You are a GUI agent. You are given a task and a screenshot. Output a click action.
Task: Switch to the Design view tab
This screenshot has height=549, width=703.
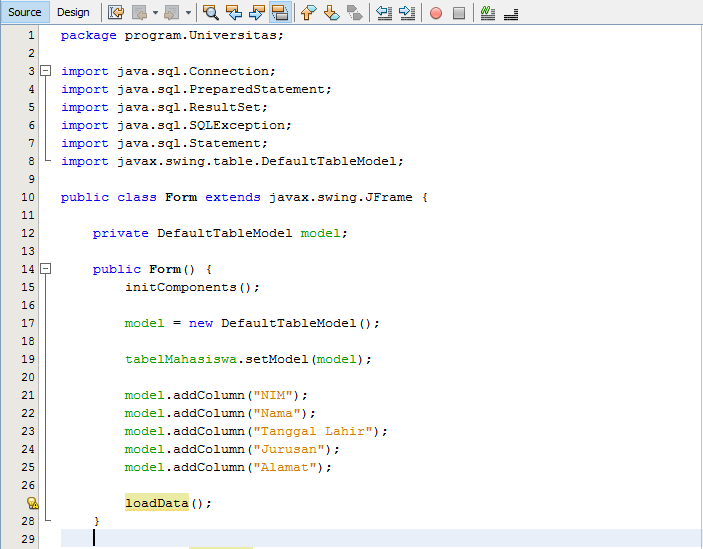[73, 12]
